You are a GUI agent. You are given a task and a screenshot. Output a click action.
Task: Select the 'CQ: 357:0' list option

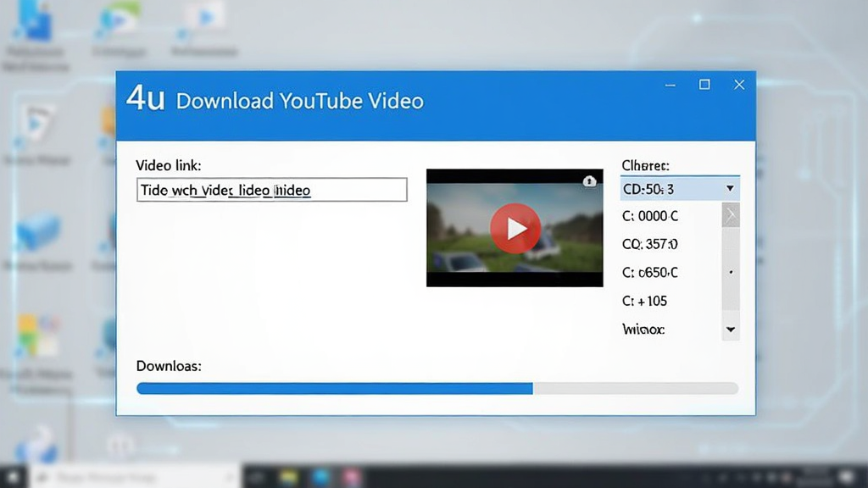pos(650,244)
